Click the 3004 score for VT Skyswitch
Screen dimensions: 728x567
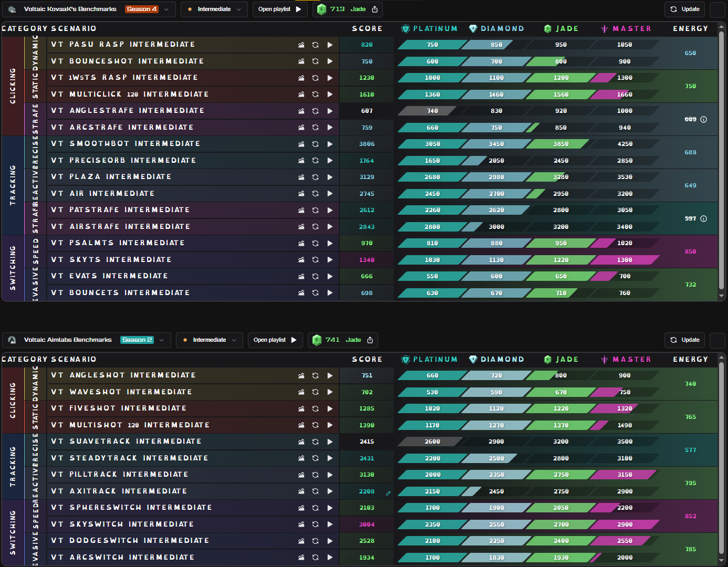point(367,524)
